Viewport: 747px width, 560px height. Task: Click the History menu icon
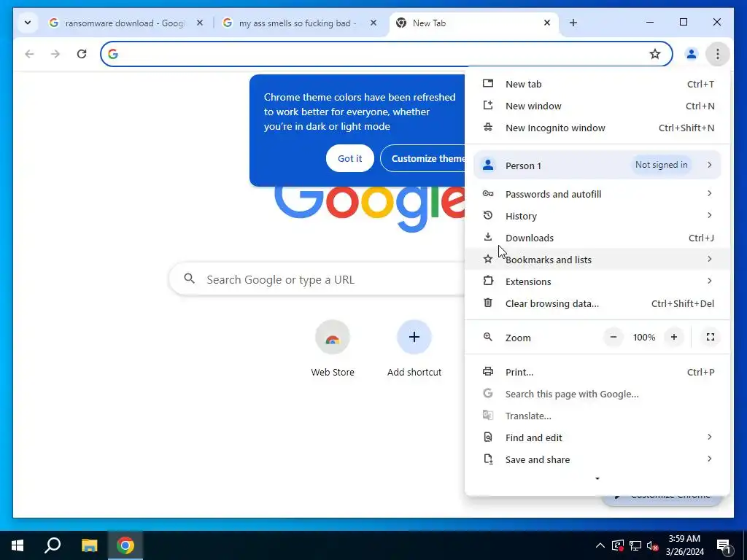coord(488,216)
